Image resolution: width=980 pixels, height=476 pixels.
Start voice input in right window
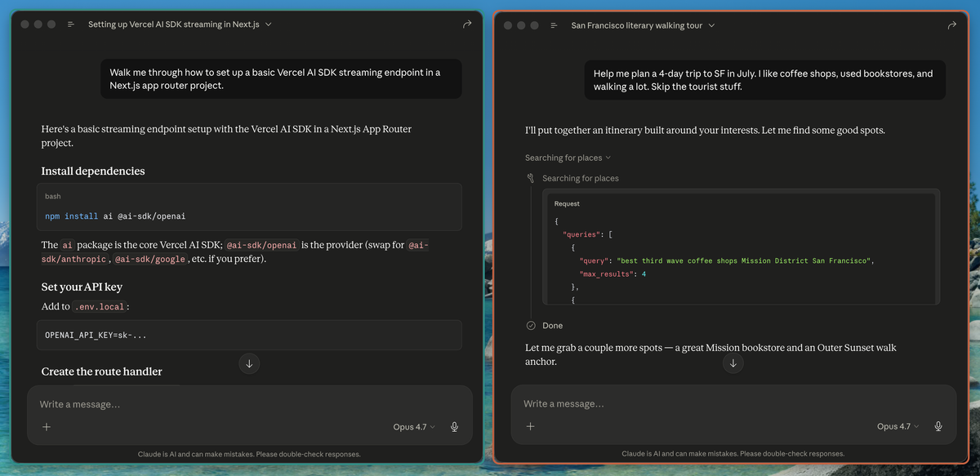938,426
